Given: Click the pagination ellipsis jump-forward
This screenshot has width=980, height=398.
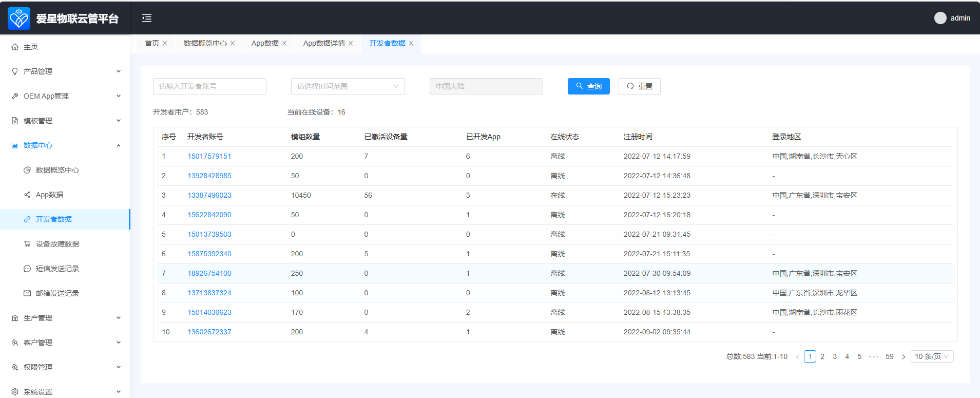Looking at the screenshot, I should (x=874, y=356).
